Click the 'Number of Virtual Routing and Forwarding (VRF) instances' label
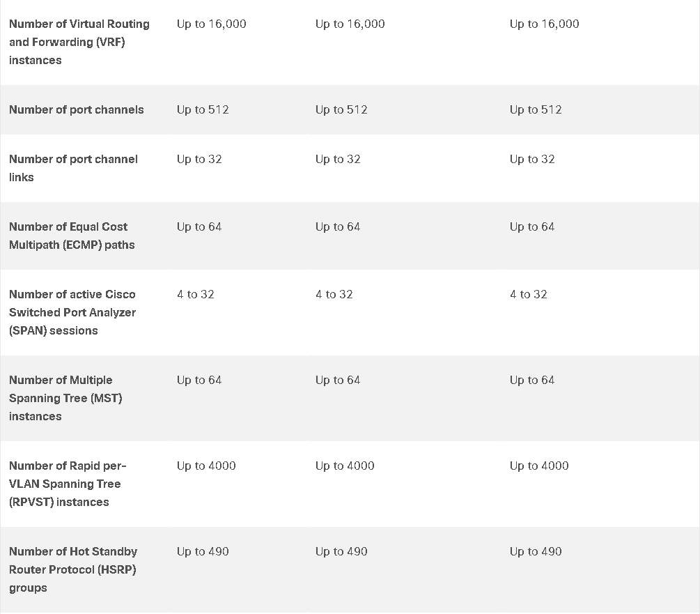The height and width of the screenshot is (614, 700). pyautogui.click(x=79, y=42)
